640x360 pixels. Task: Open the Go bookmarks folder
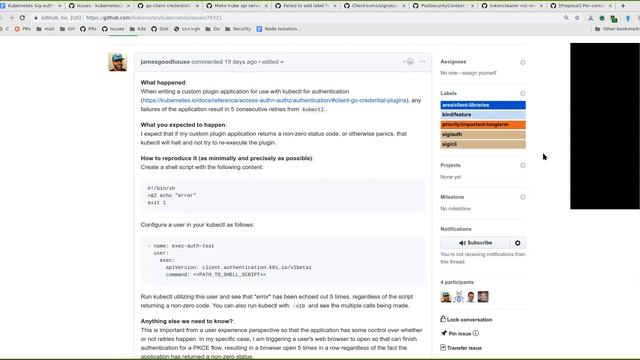coord(213,29)
